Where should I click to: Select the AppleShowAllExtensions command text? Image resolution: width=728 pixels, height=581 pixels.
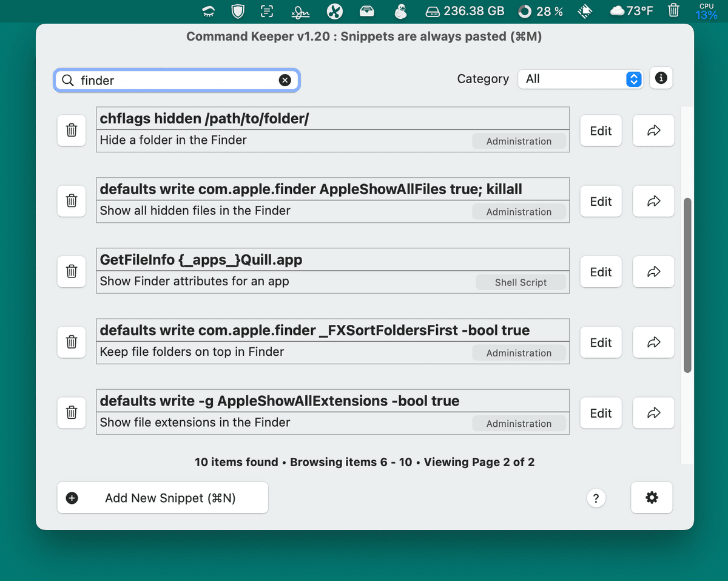coord(279,401)
